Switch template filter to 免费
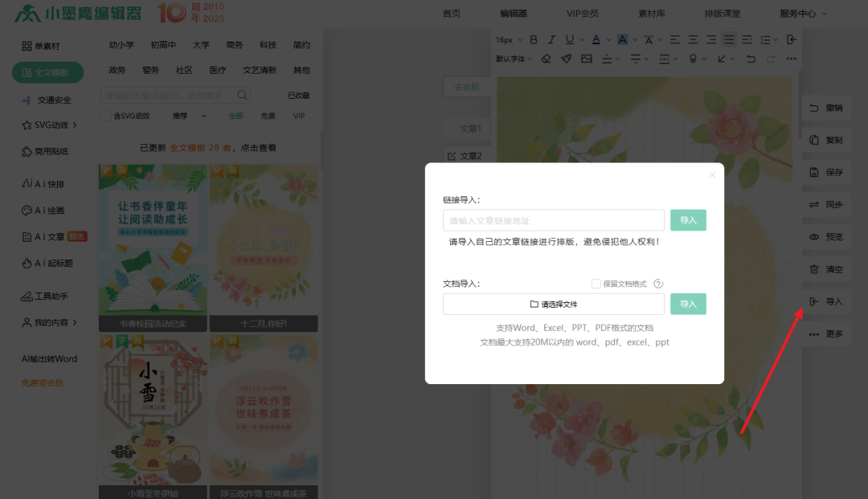Image resolution: width=868 pixels, height=499 pixels. coord(268,116)
